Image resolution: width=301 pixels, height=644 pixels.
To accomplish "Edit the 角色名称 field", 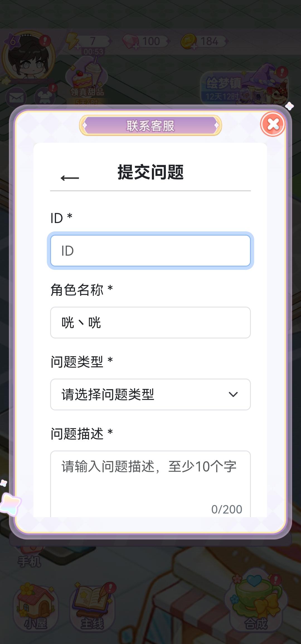I will [151, 323].
